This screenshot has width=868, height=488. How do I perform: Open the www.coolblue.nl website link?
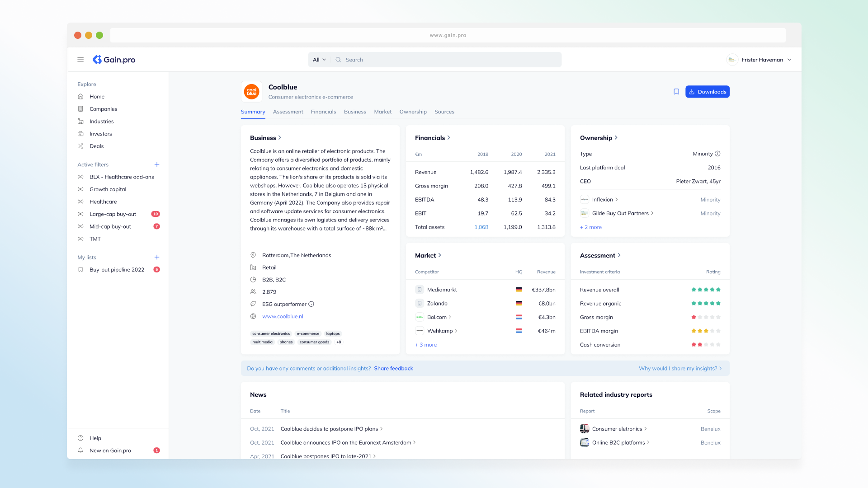coord(282,316)
